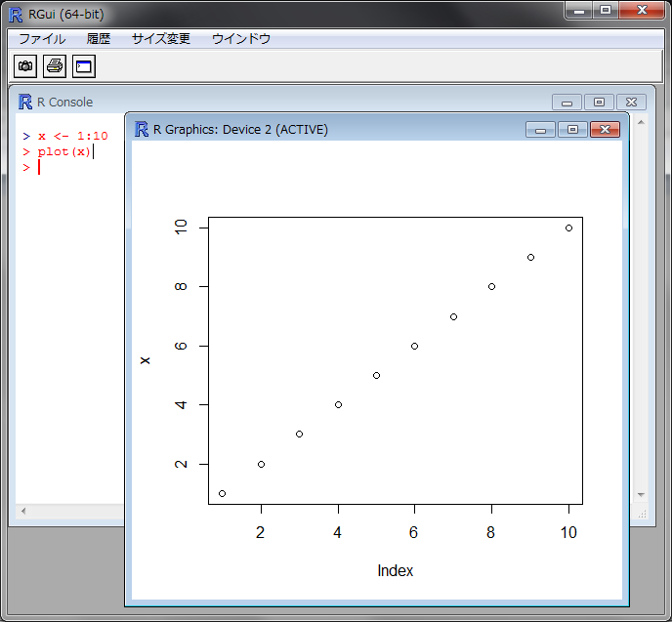Click the console horizontal scrollbar left arrow
The image size is (672, 622).
[23, 511]
